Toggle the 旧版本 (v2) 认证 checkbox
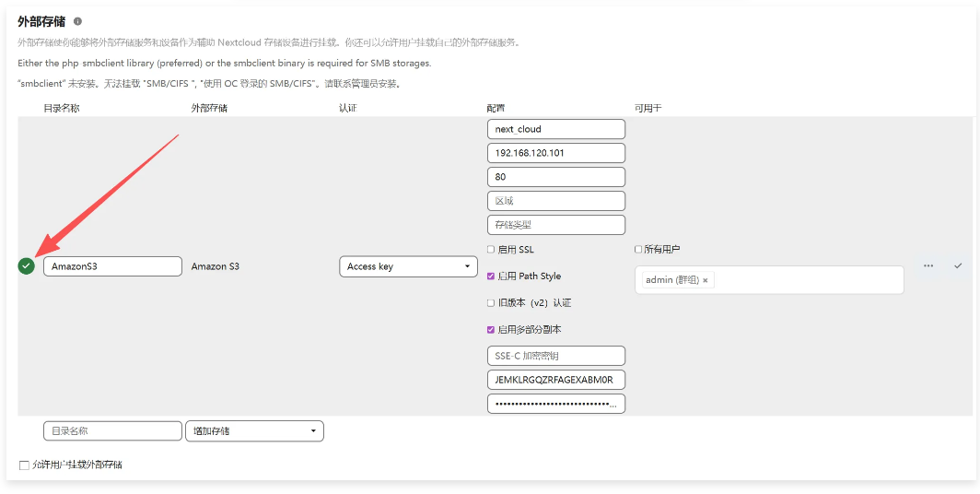 click(x=491, y=302)
